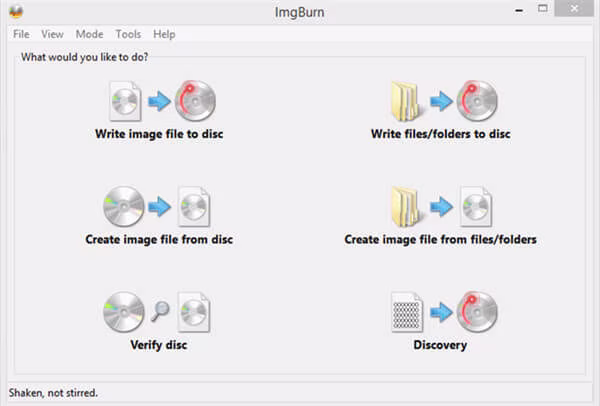Viewport: 600px width, 406px height.
Task: Click the Create image from files/folders icon
Action: click(x=440, y=207)
